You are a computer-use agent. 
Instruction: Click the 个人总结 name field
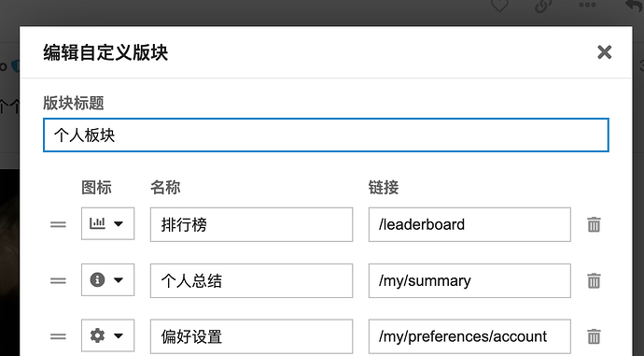point(251,280)
